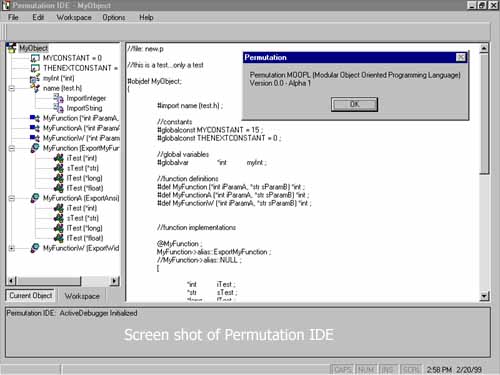Screen dimensions: 500x375
Task: Click the code editor scroll down arrow
Action: pyautogui.click(x=484, y=296)
